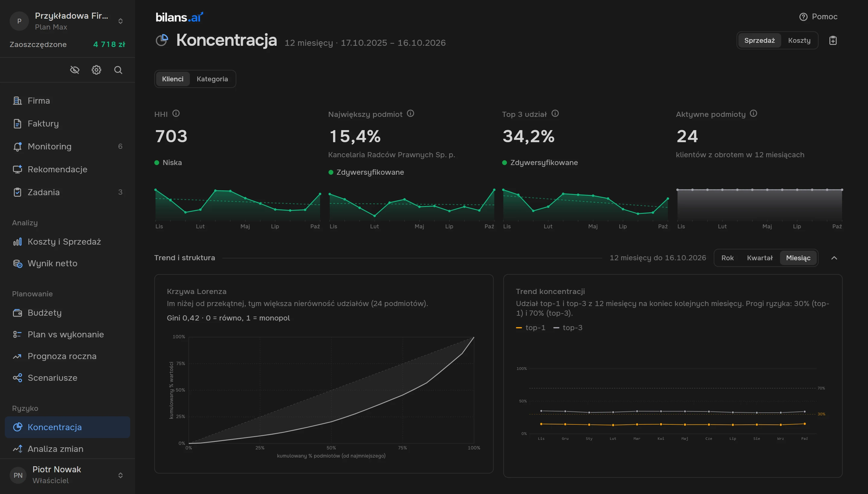Switch to Koszty view

799,40
